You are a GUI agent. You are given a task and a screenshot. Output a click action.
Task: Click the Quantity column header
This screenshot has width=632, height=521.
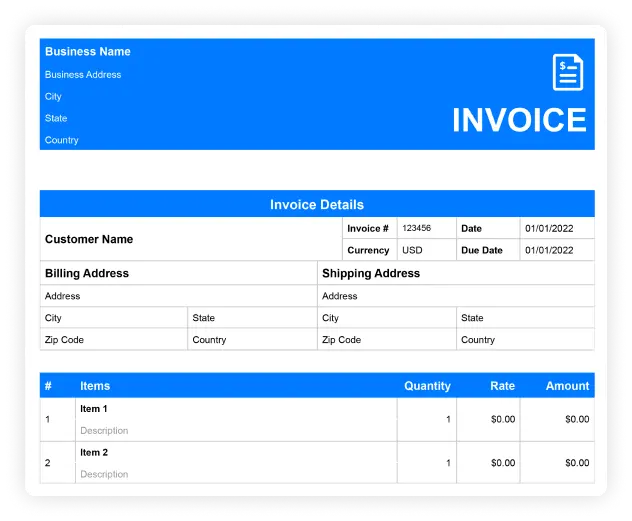[x=427, y=386]
